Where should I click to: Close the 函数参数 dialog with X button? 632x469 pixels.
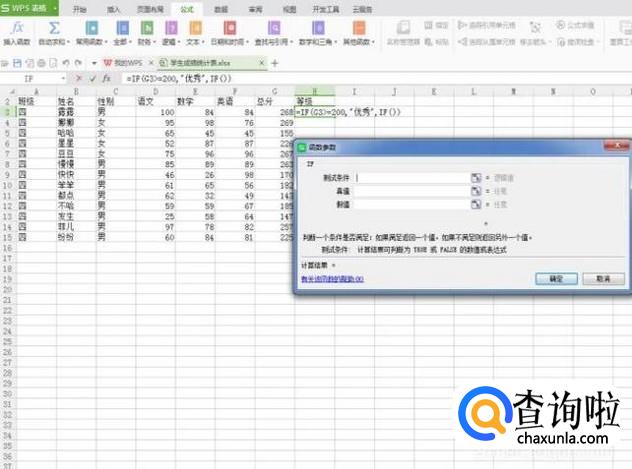617,146
